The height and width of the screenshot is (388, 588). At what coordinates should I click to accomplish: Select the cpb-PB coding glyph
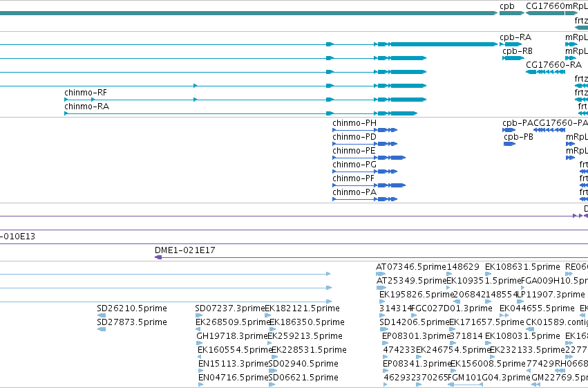pyautogui.click(x=510, y=144)
